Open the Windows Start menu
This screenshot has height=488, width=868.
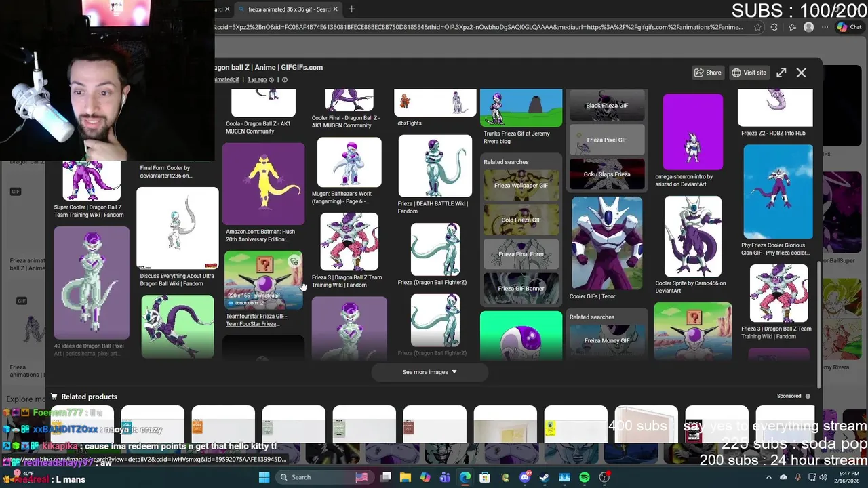(264, 477)
